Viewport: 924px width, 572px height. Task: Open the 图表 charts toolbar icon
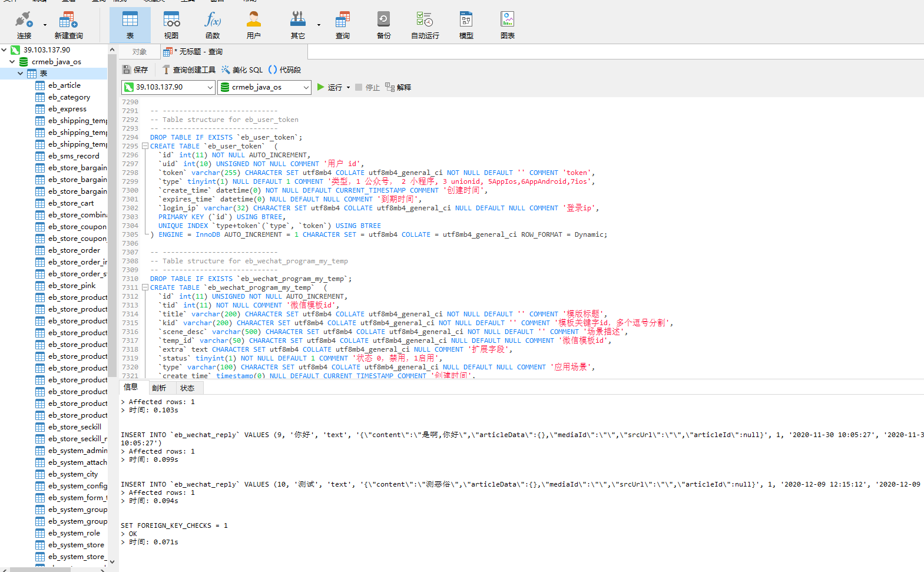click(x=507, y=25)
